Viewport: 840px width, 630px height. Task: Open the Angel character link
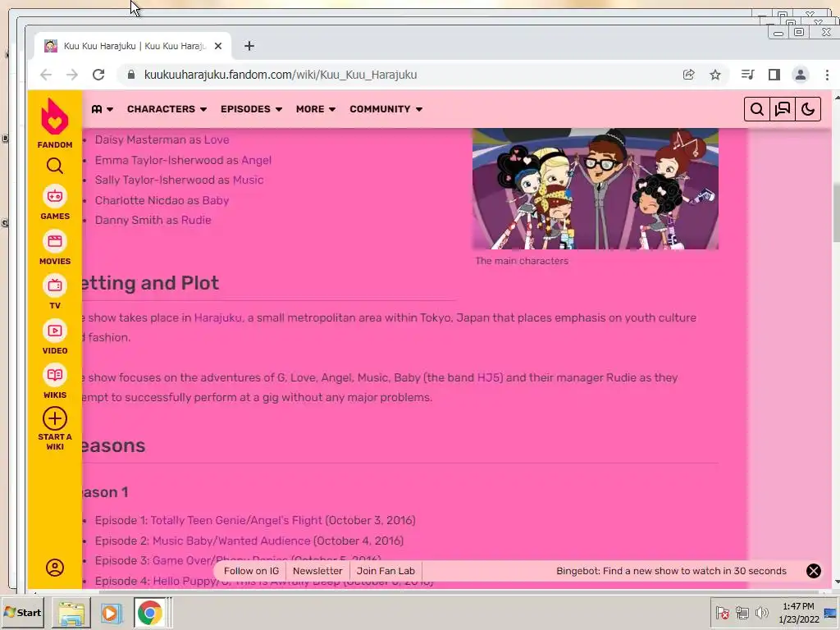pos(256,160)
